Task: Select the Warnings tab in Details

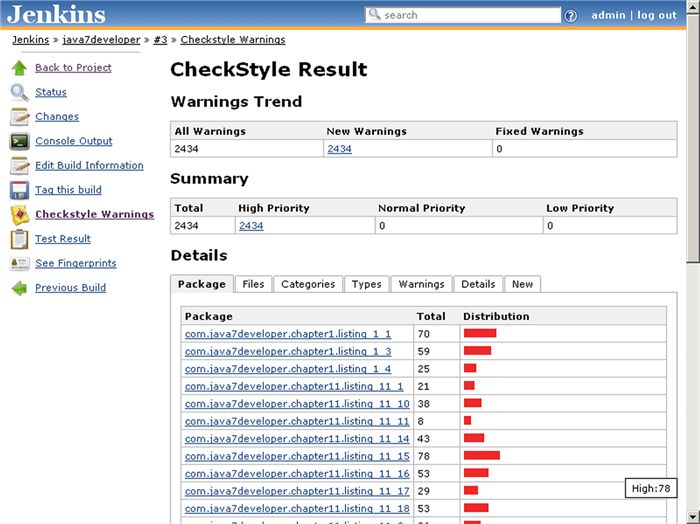Action: tap(421, 284)
